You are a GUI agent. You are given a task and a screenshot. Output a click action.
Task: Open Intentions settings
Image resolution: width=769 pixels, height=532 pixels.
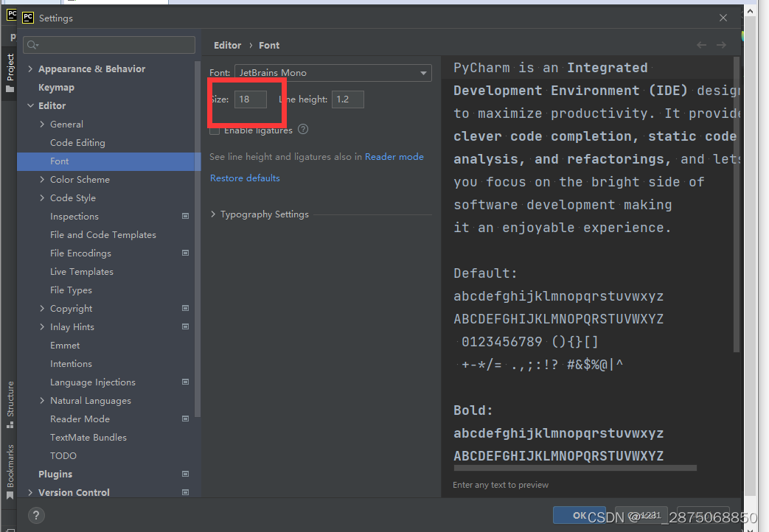(x=71, y=364)
